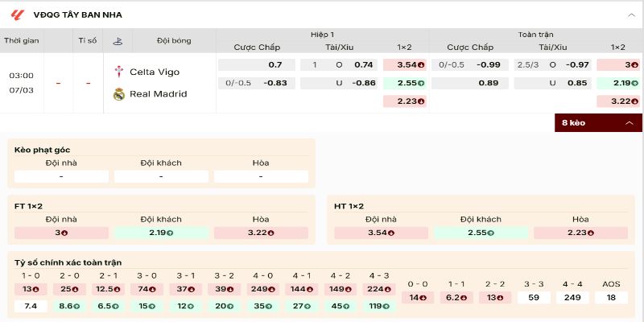The height and width of the screenshot is (322, 644).
Task: Click the Đội bóng column header
Action: click(x=174, y=41)
